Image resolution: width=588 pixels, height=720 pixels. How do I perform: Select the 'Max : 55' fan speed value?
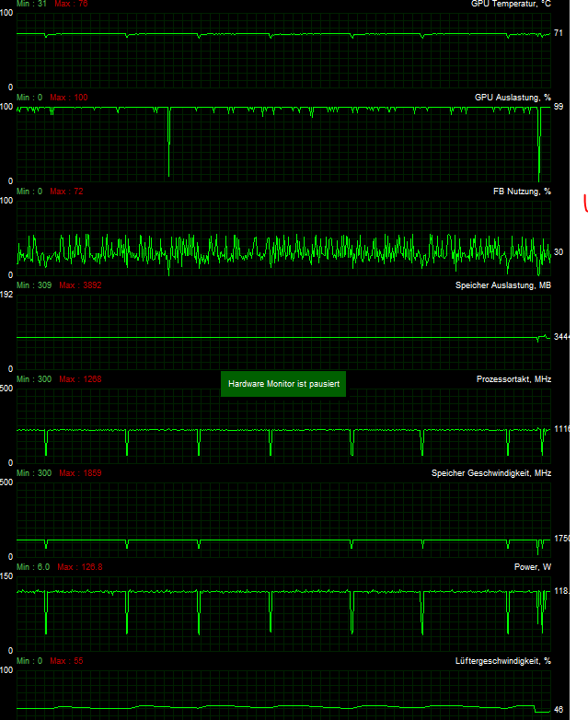(66, 661)
